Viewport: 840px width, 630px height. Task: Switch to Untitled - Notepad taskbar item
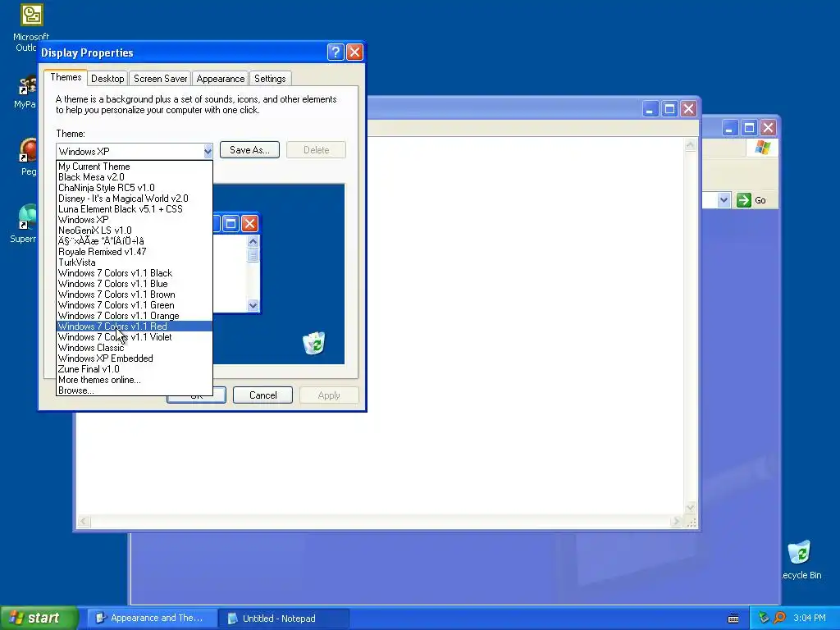pyautogui.click(x=284, y=619)
